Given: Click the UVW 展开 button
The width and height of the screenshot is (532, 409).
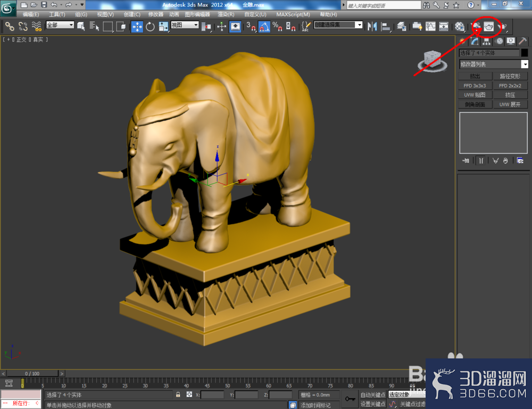Looking at the screenshot, I should (510, 104).
